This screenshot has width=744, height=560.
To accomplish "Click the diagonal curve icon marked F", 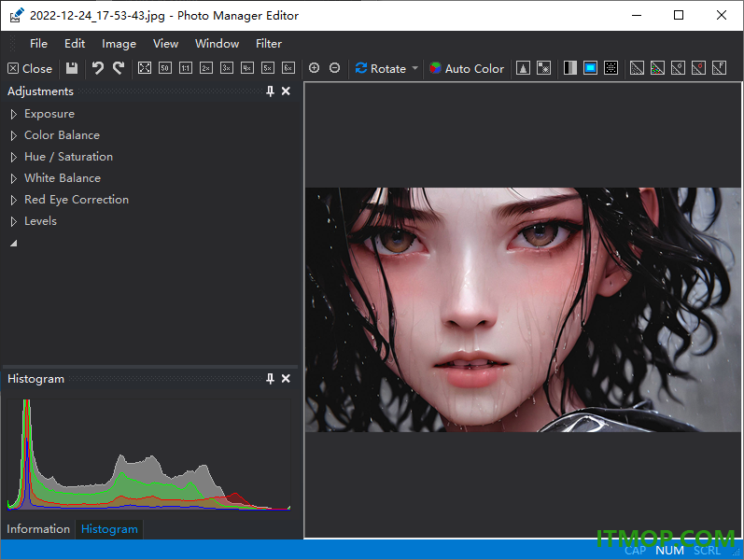I will [720, 68].
